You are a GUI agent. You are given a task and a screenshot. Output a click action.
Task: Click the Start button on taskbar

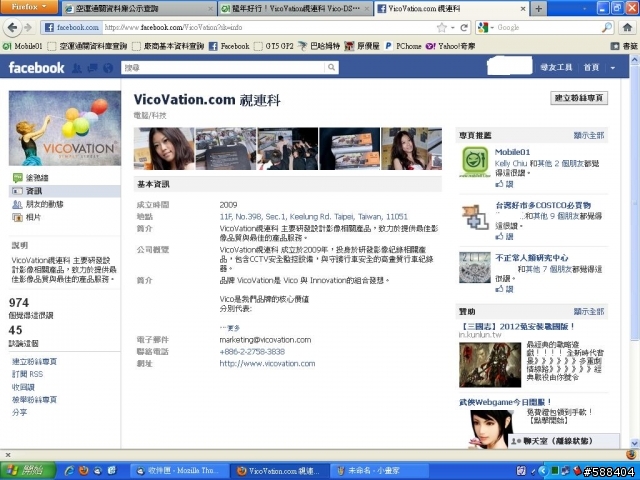29,470
